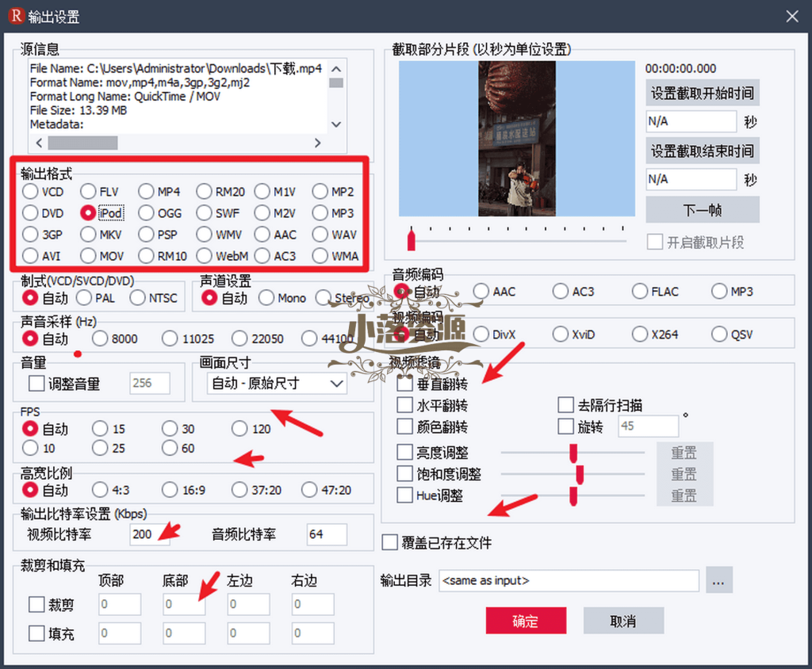Click source info scroll right arrow
Screen dimensions: 812x669
(x=318, y=143)
